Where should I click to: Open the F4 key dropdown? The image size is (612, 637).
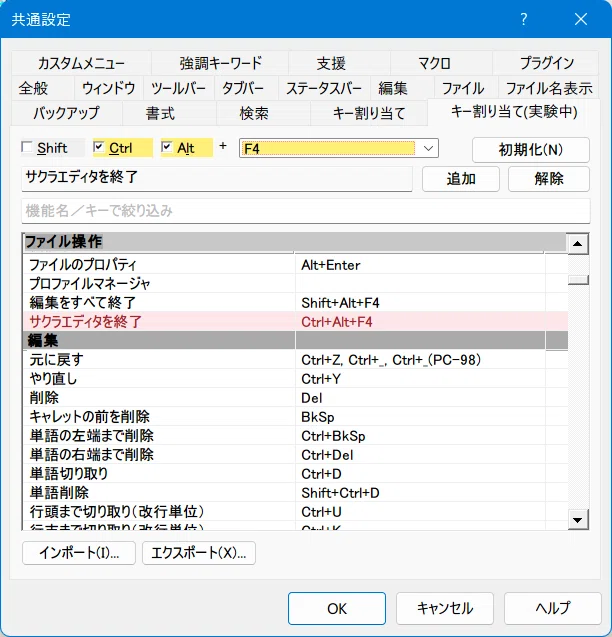tap(428, 148)
